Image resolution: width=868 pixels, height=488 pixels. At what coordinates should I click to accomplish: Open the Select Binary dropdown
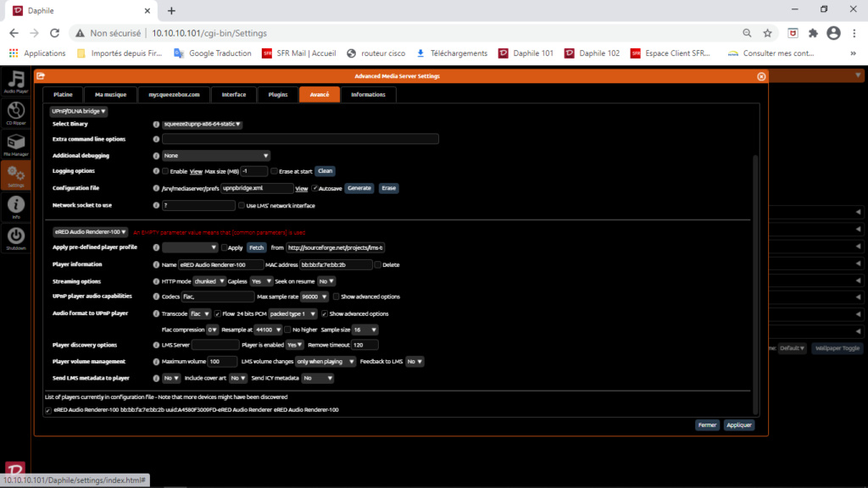click(x=202, y=125)
